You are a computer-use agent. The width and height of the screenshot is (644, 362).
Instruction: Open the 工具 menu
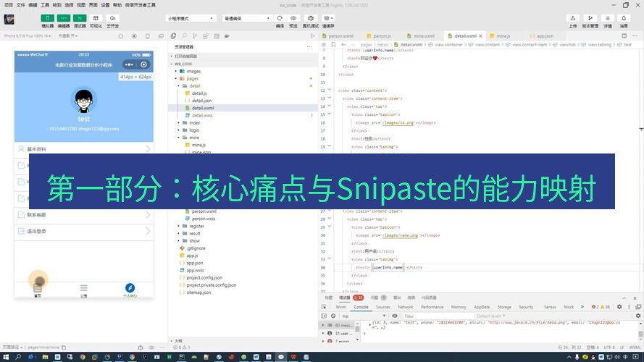coord(45,5)
